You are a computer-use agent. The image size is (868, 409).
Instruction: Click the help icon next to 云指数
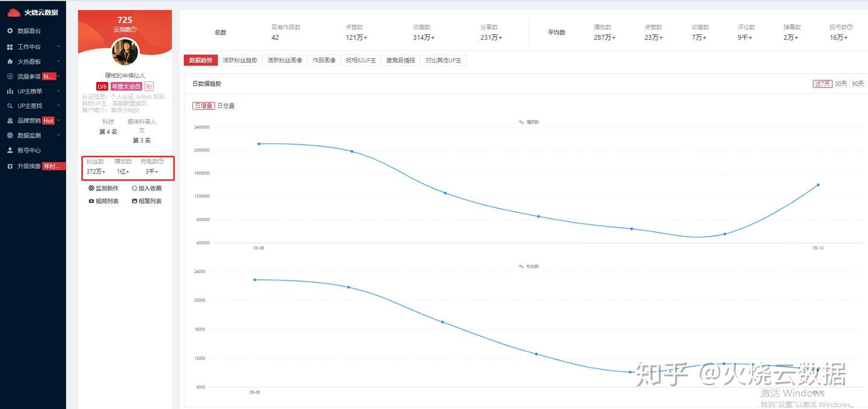point(134,30)
